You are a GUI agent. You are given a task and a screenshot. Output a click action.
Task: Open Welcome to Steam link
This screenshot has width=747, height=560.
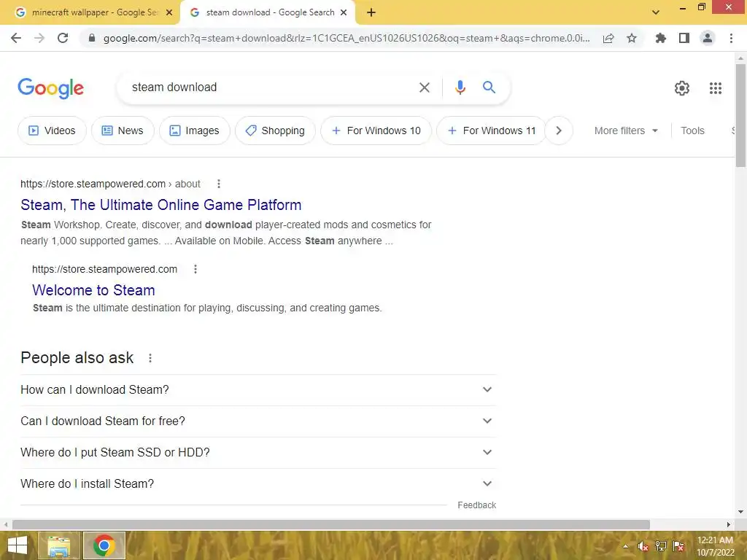coord(93,290)
